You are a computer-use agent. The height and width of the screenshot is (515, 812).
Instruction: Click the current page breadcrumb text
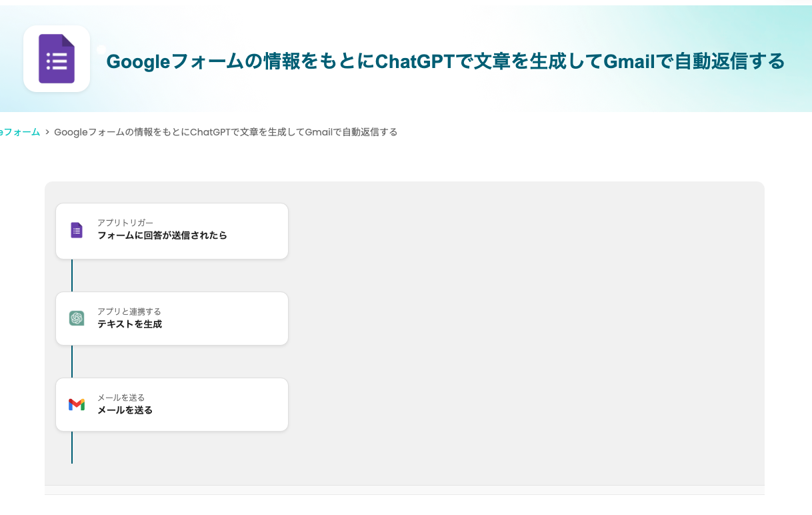[x=225, y=132]
